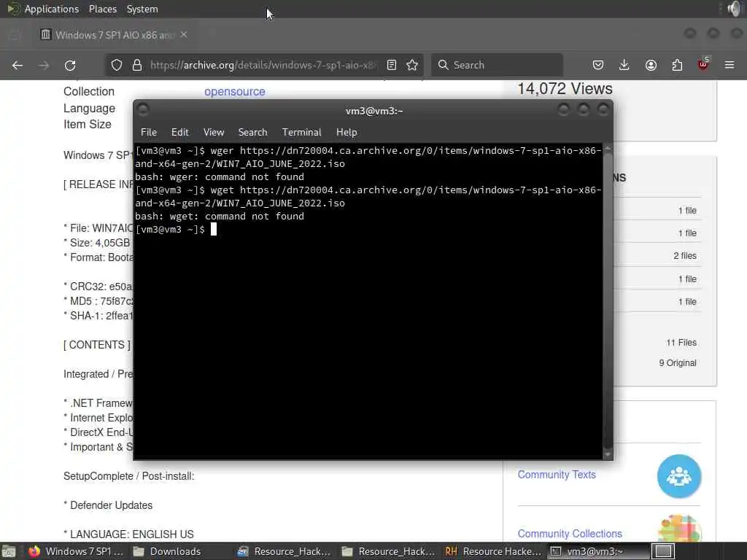Open Pocket save button
Viewport: 747px width, 560px height.
click(598, 65)
